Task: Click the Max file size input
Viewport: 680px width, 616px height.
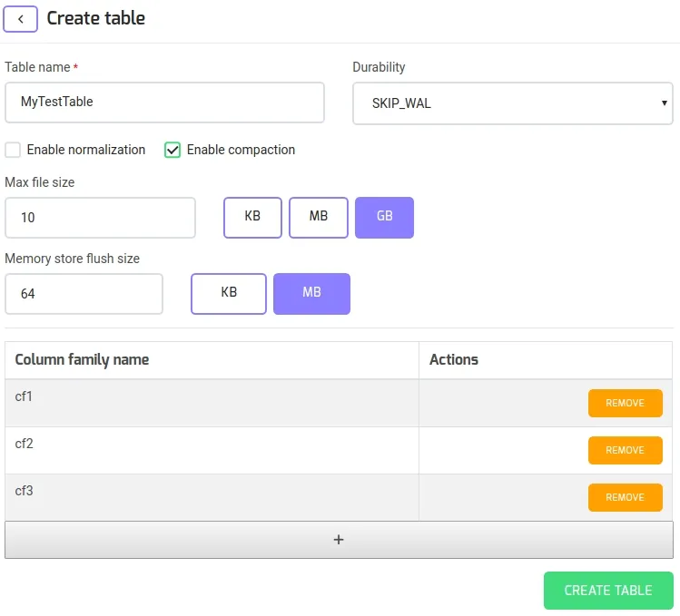Action: click(x=100, y=218)
